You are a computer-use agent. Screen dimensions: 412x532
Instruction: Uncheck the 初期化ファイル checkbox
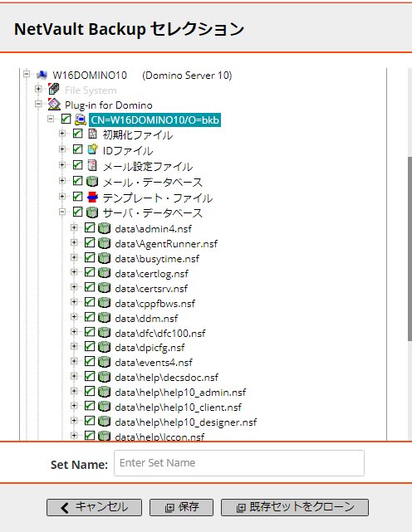[78, 134]
